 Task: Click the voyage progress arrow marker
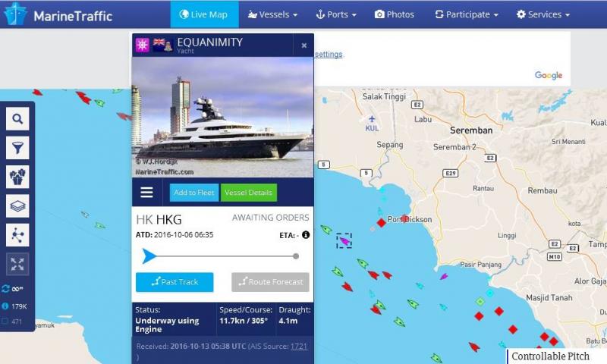(x=149, y=256)
